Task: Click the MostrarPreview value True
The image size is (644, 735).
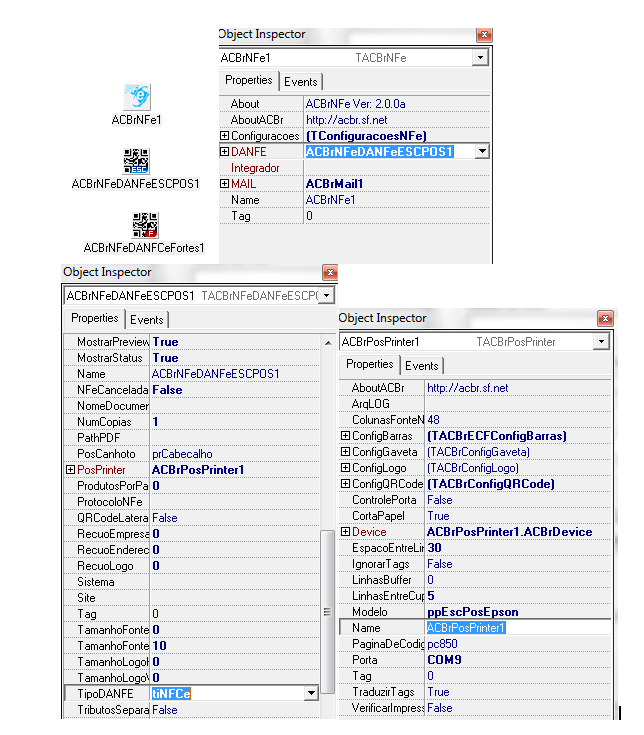Action: pos(165,342)
